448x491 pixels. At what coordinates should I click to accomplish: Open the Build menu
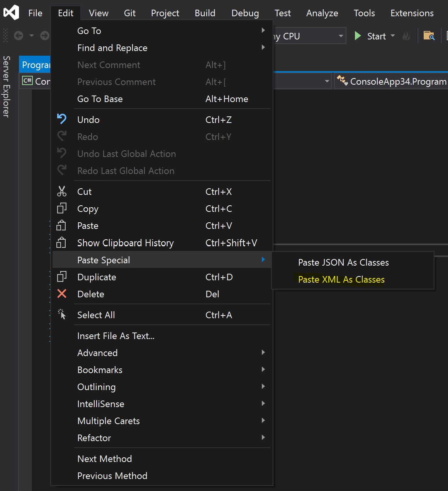click(205, 13)
